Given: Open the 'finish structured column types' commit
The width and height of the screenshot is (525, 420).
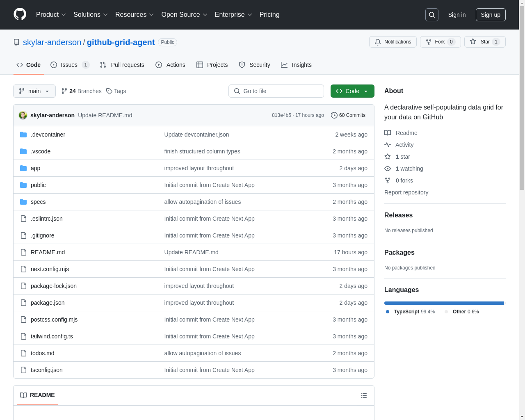Looking at the screenshot, I should (202, 151).
